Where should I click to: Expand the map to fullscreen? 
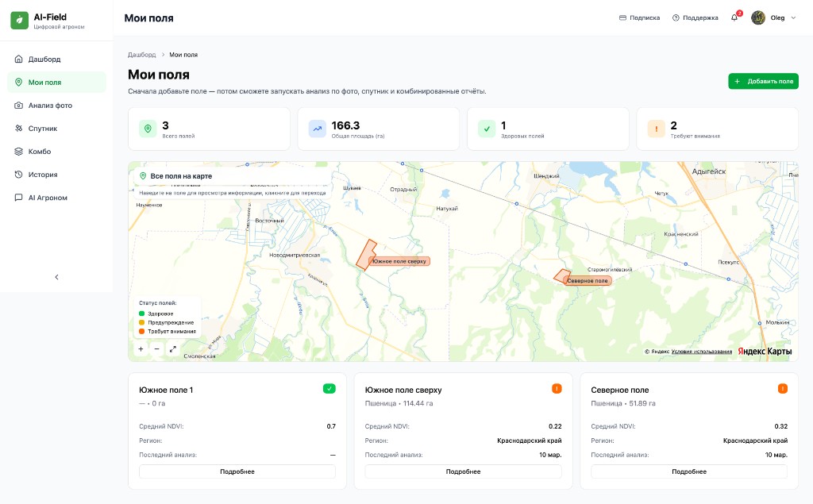[173, 348]
